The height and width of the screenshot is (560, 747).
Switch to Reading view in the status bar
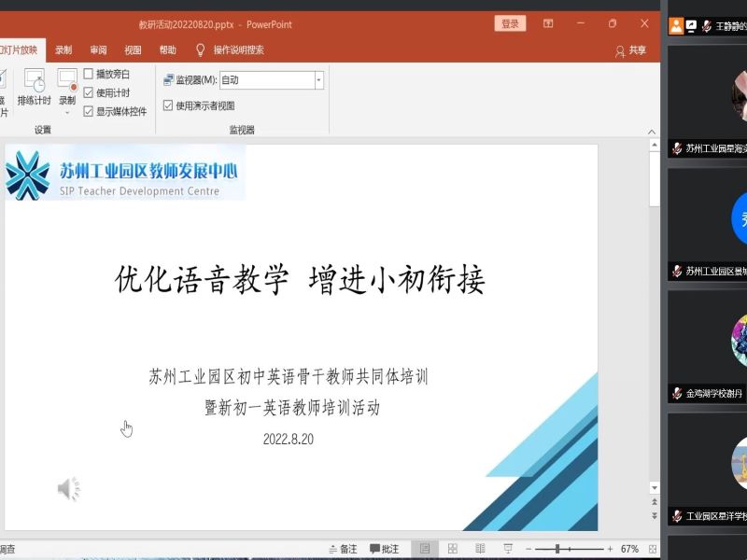480,549
